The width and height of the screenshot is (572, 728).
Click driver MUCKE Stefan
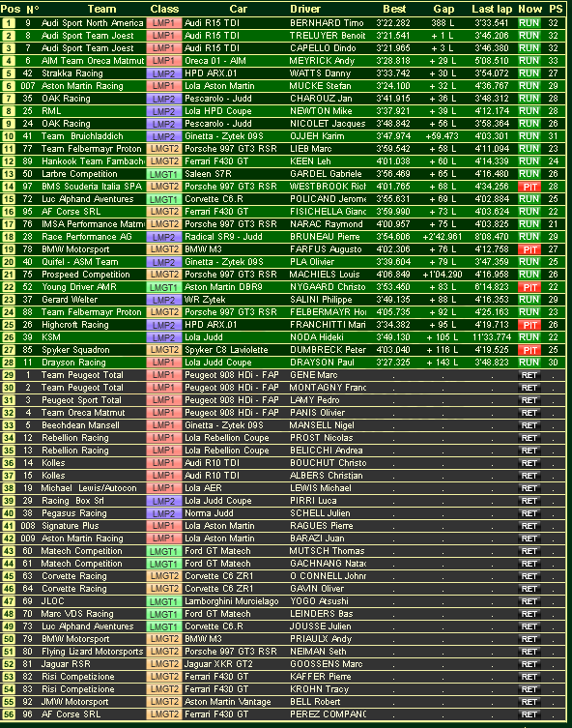(324, 85)
